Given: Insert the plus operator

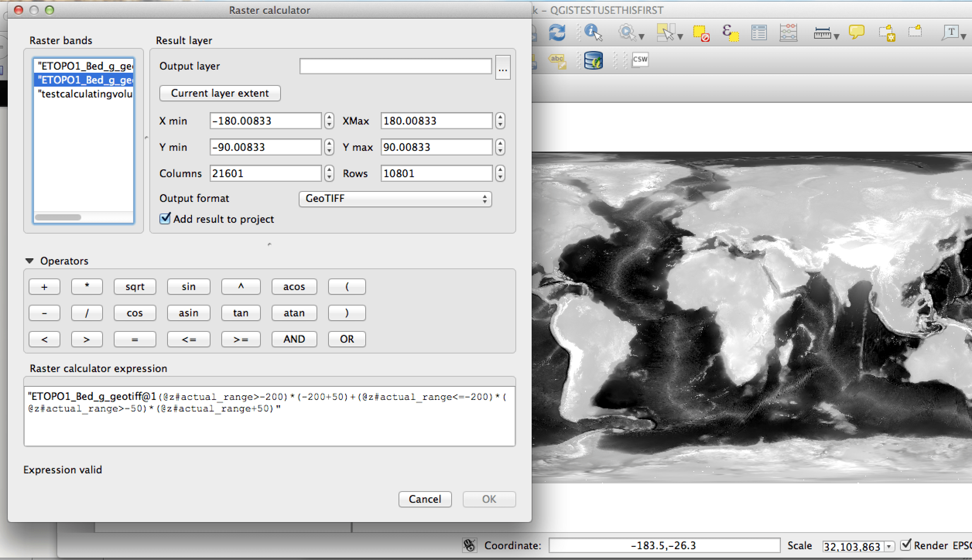Looking at the screenshot, I should point(44,287).
